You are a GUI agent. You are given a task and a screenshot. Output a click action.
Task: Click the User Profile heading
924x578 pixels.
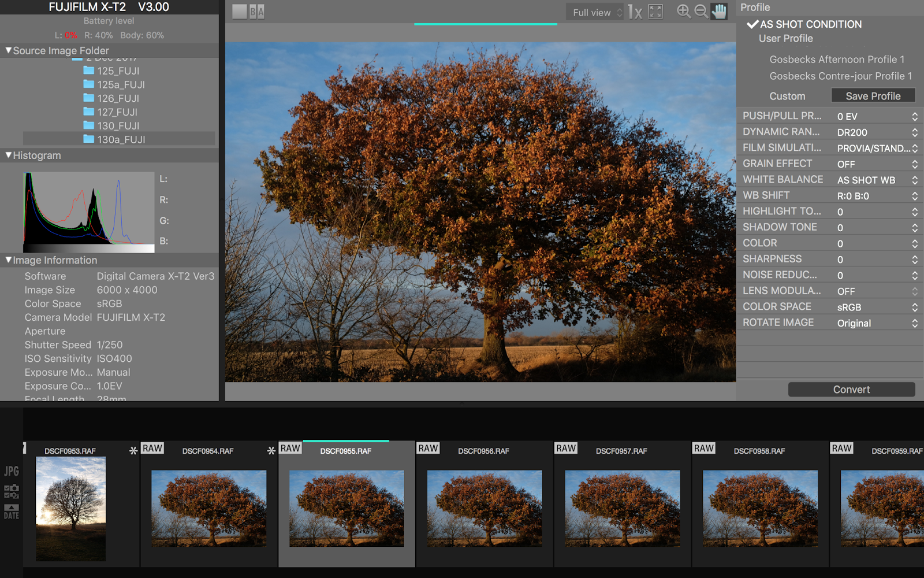[786, 39]
